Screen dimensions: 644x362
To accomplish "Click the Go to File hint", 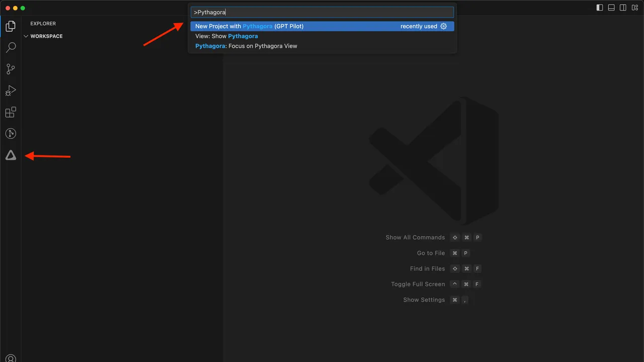I will pyautogui.click(x=431, y=253).
